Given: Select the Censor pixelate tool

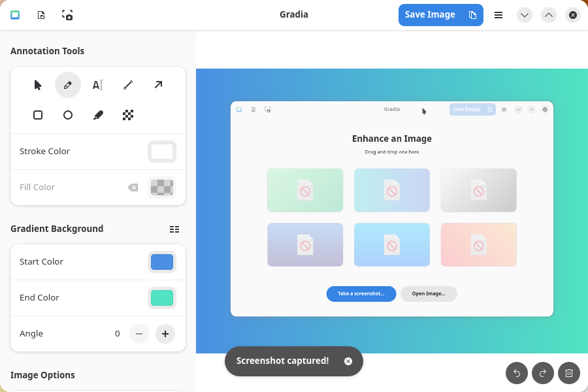Looking at the screenshot, I should [128, 115].
